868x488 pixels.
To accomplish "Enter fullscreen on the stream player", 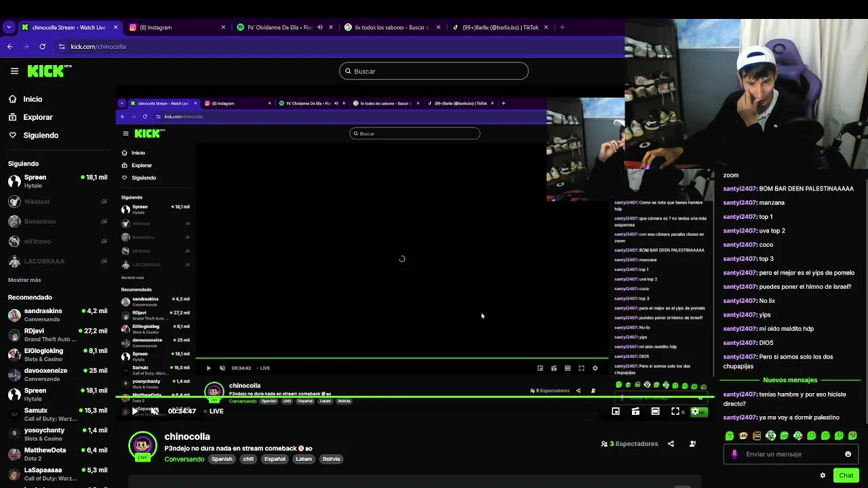I will (675, 411).
